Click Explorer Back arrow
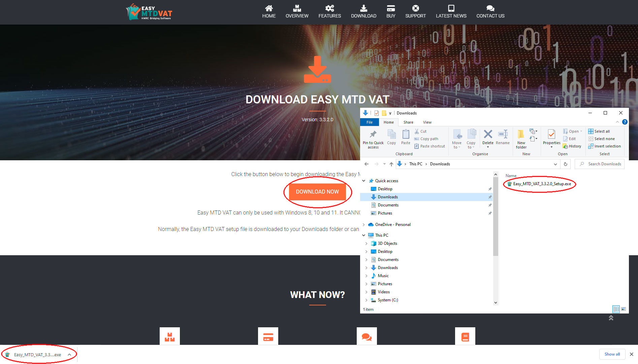 coord(366,164)
